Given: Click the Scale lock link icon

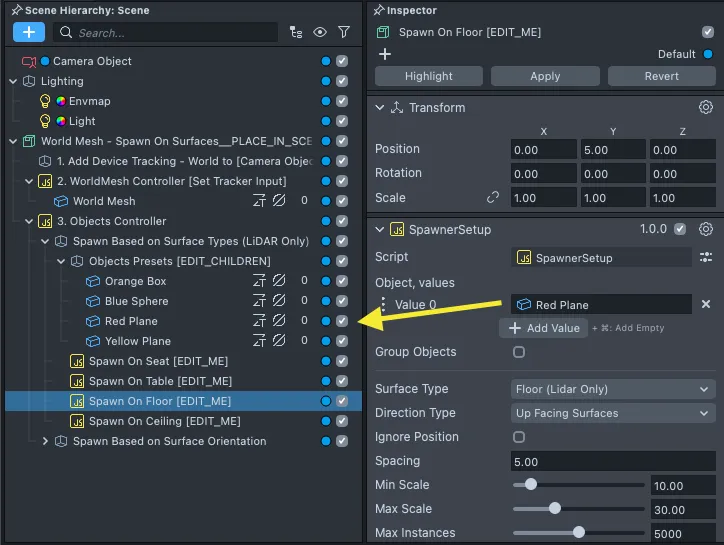Looking at the screenshot, I should point(492,198).
